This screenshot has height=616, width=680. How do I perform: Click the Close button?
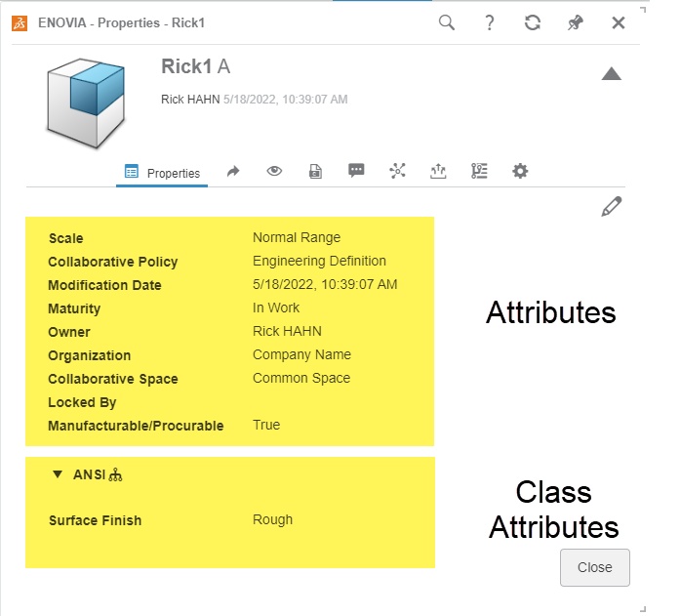tap(594, 567)
